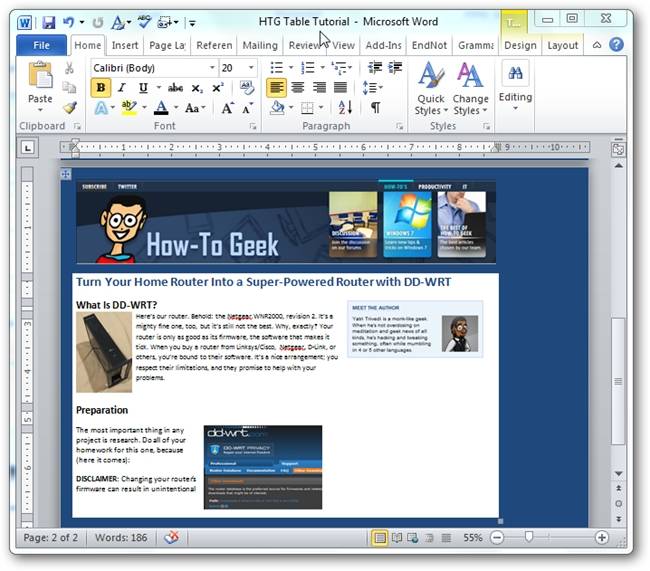Screen dimensions: 650x571
Task: Switch to Web Layout view icon
Action: pyautogui.click(x=412, y=538)
